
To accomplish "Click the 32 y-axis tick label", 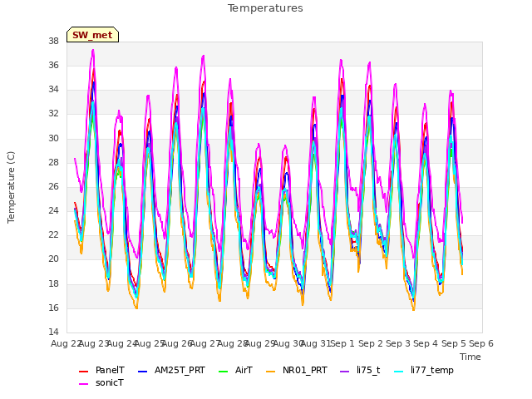I will click(53, 114).
